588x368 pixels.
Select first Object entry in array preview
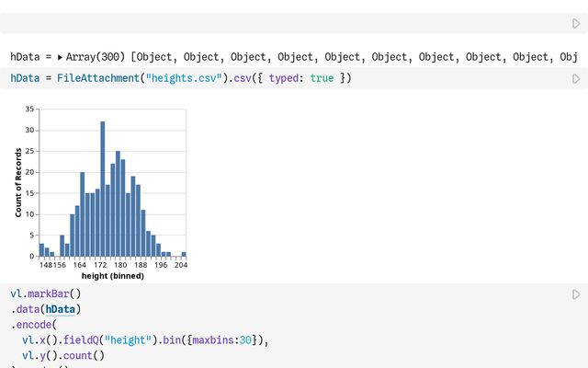click(157, 57)
